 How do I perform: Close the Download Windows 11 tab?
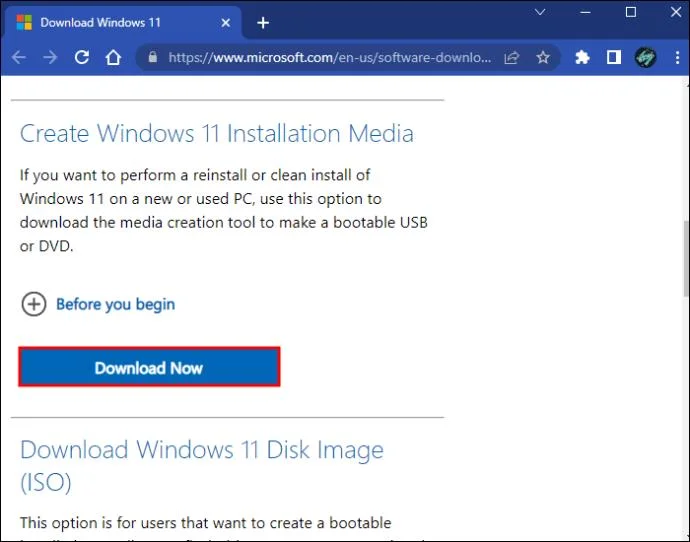225,23
